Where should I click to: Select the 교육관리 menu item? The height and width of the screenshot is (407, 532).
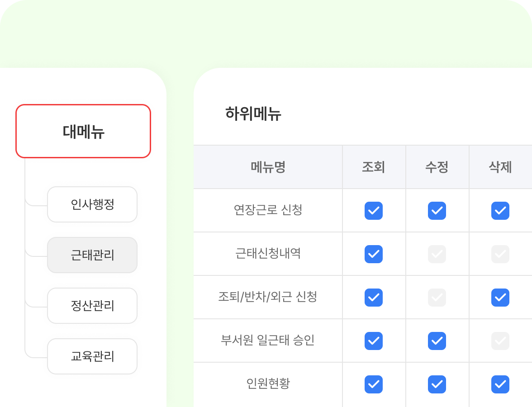(x=92, y=356)
